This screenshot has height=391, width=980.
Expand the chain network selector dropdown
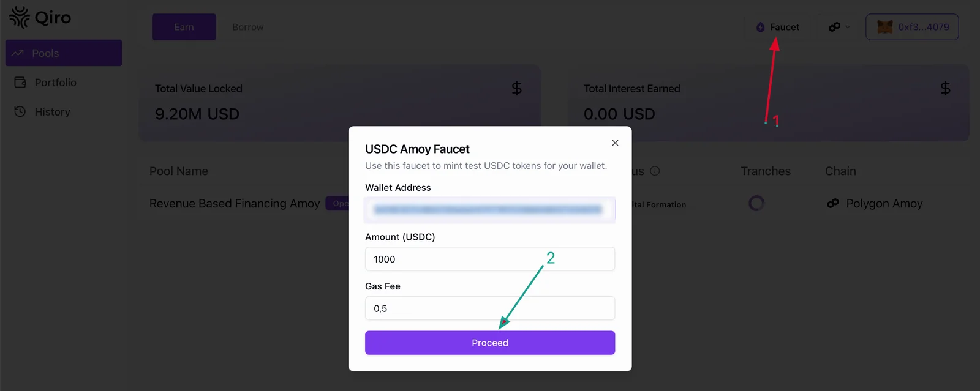[839, 27]
